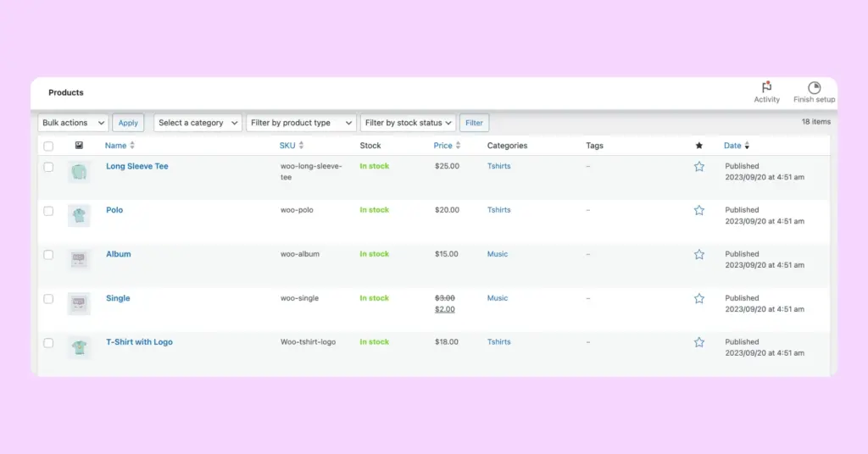Star the Album product as featured
868x454 pixels.
[699, 254]
